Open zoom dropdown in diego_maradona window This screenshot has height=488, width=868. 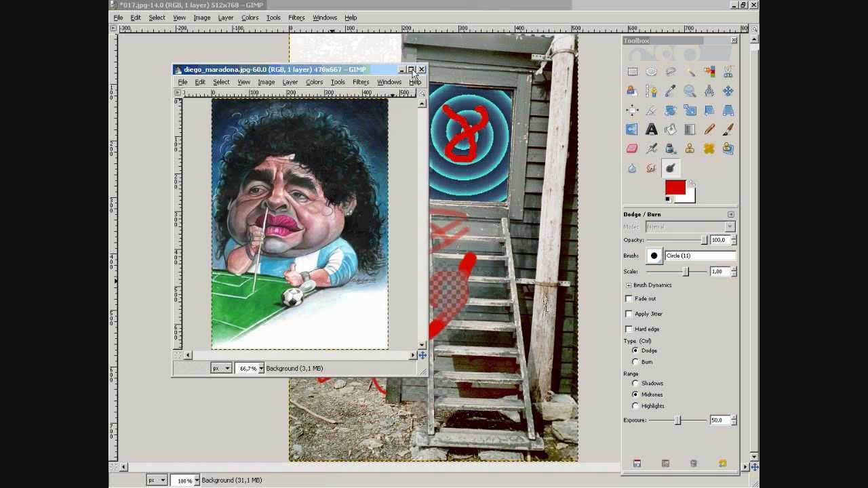tap(261, 368)
